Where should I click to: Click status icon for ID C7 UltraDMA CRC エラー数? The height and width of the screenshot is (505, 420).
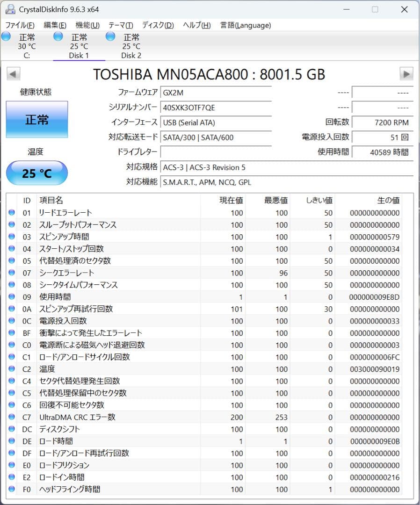[x=12, y=417]
